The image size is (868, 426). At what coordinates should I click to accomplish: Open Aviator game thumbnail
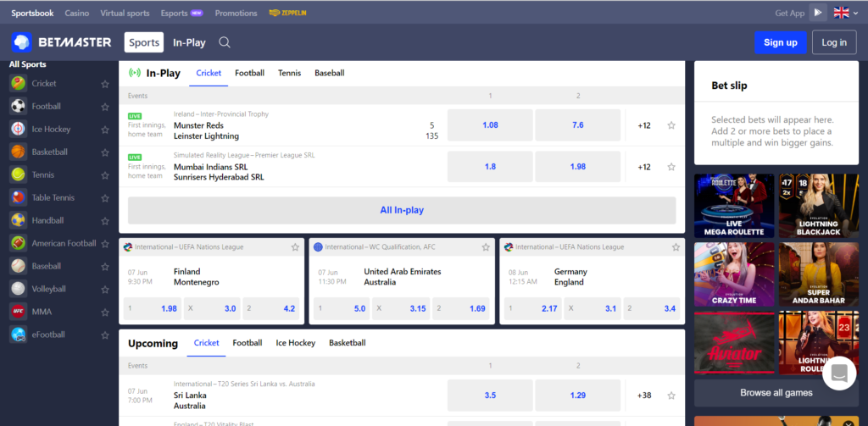pos(734,343)
